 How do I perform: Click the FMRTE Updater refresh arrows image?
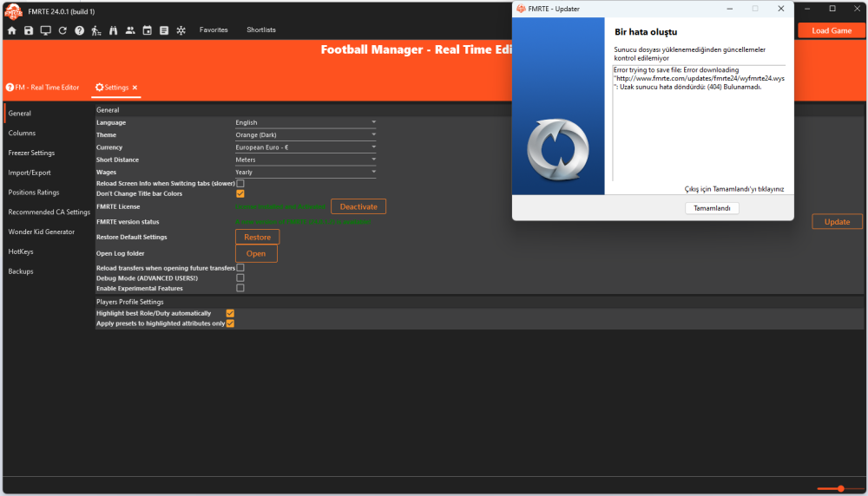tap(558, 149)
